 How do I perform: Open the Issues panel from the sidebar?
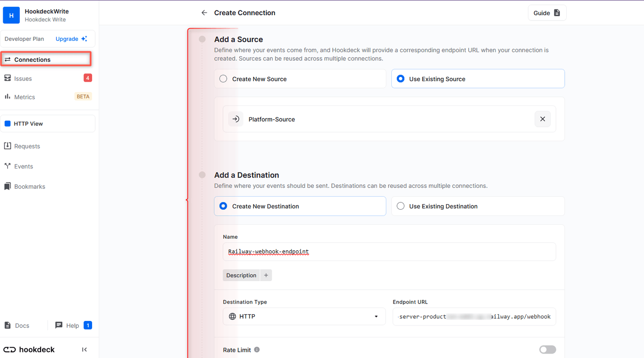tap(23, 78)
